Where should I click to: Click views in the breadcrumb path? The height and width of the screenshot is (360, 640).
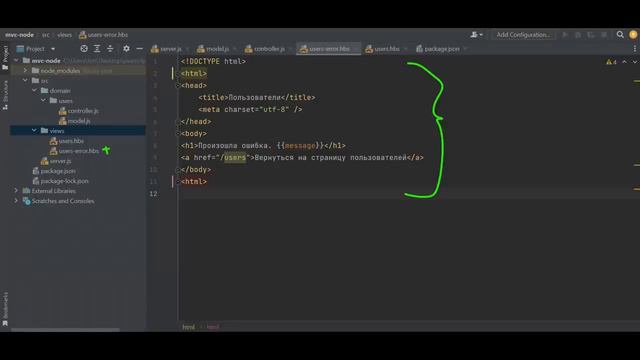64,35
